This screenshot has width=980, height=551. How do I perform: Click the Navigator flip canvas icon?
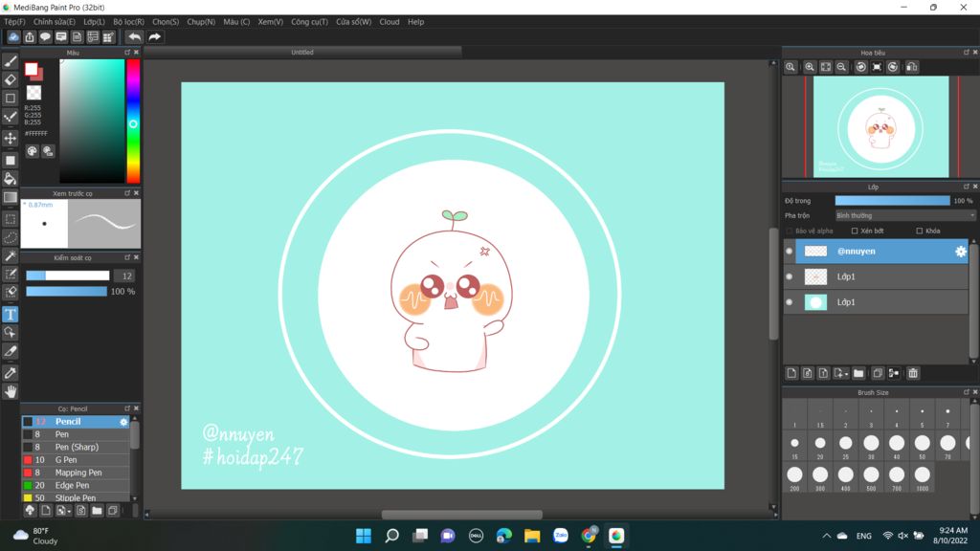point(912,67)
